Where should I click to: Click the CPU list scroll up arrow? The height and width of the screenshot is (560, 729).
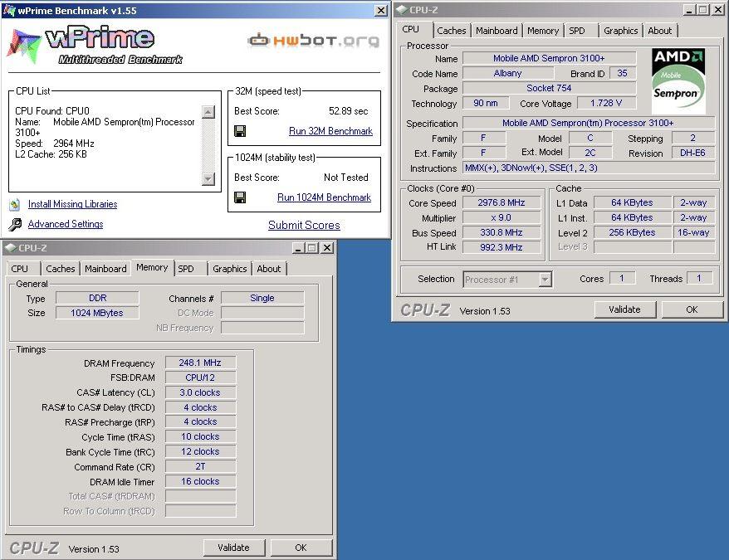click(208, 112)
